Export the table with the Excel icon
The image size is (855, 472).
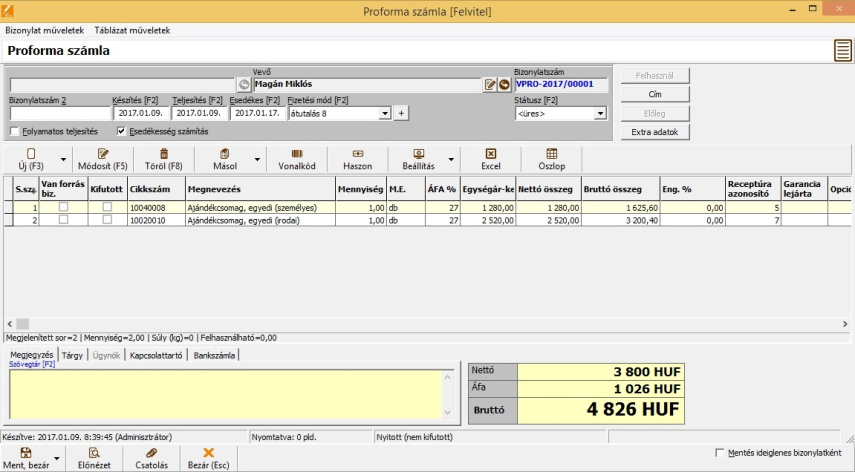pyautogui.click(x=490, y=153)
